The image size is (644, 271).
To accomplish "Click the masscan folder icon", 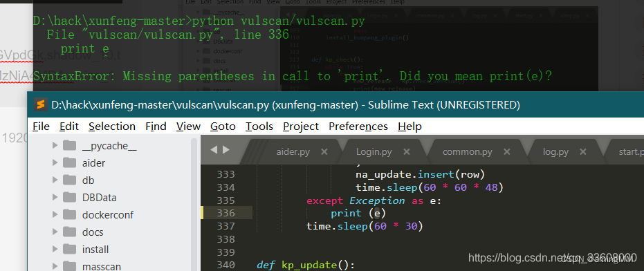I will [70, 266].
